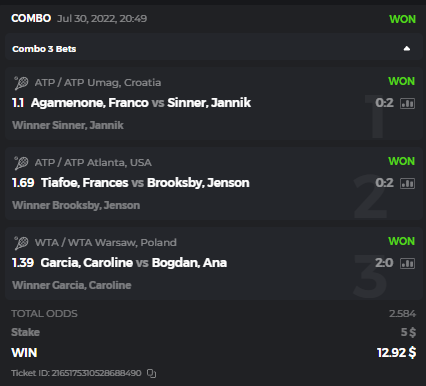426x386 pixels.
Task: Click the green WON status at top
Action: [403, 19]
